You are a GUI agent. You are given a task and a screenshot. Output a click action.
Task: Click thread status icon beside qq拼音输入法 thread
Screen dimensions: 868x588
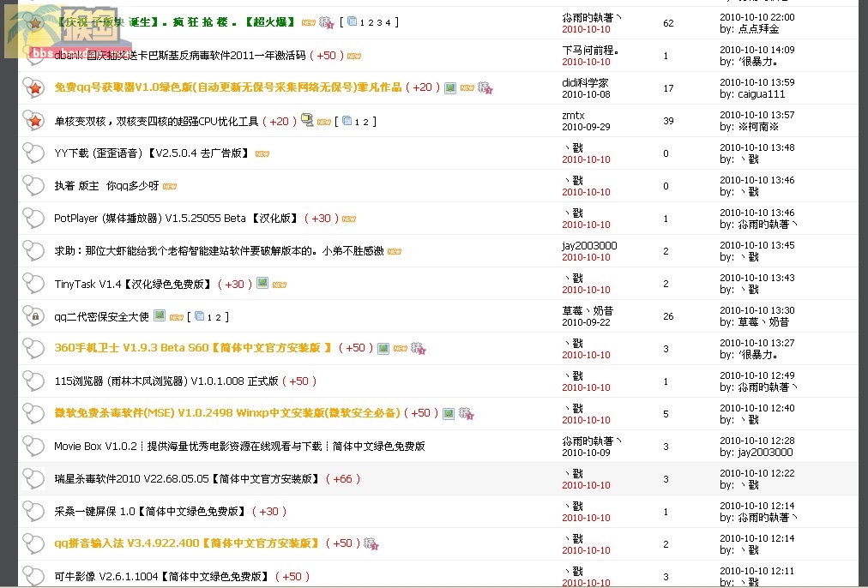pos(33,543)
